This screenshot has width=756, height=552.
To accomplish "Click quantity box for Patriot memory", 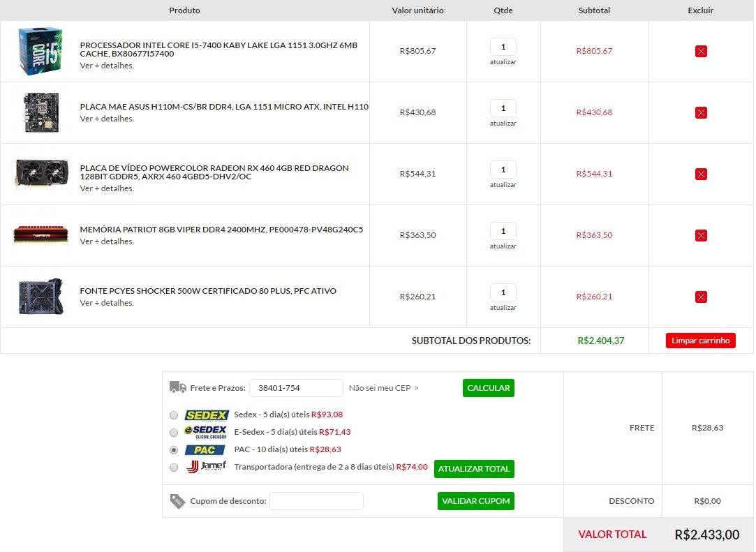I will pos(503,231).
